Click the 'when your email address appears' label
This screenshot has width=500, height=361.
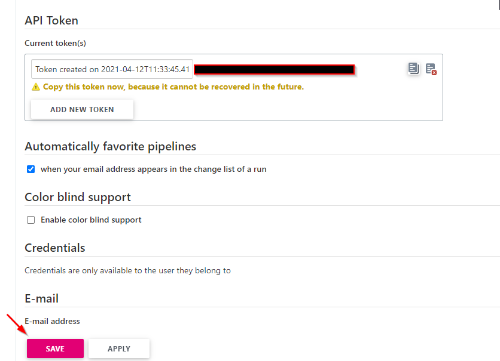pos(153,169)
